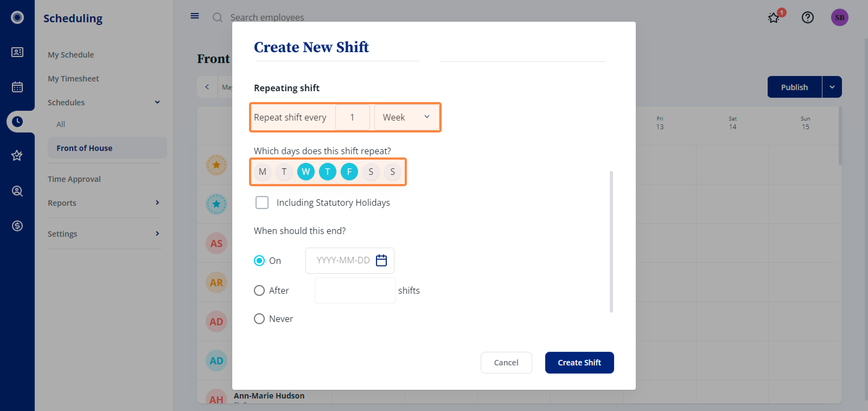Open the employee directory card icon
The width and height of the screenshot is (868, 411).
(x=17, y=52)
